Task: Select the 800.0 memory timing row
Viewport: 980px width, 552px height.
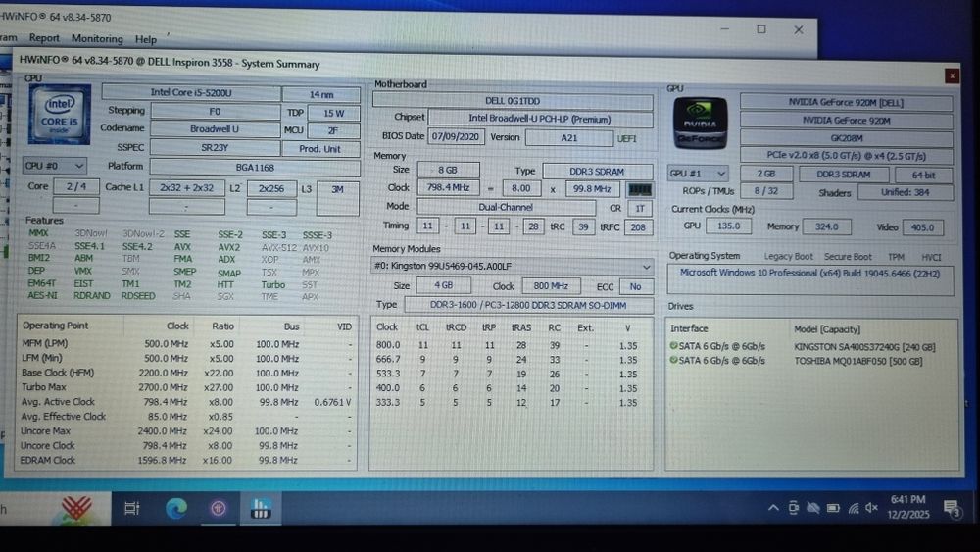Action: (x=510, y=345)
